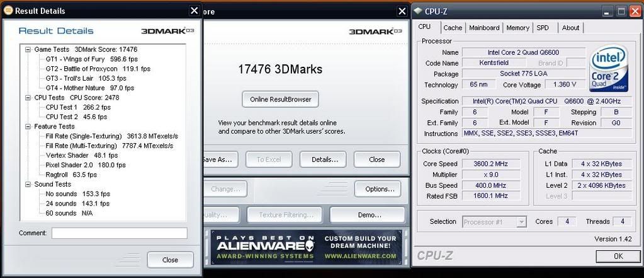644x278 pixels.
Task: Click the CPU-Z title bar icon
Action: coord(418,11)
